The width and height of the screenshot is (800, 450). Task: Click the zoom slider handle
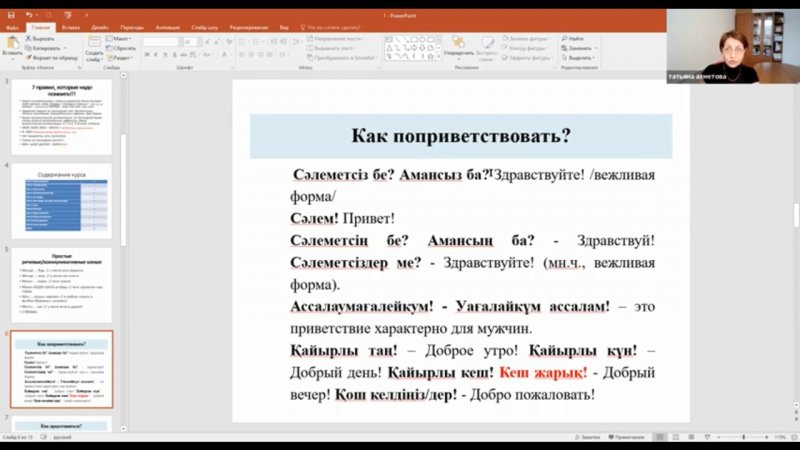(743, 437)
